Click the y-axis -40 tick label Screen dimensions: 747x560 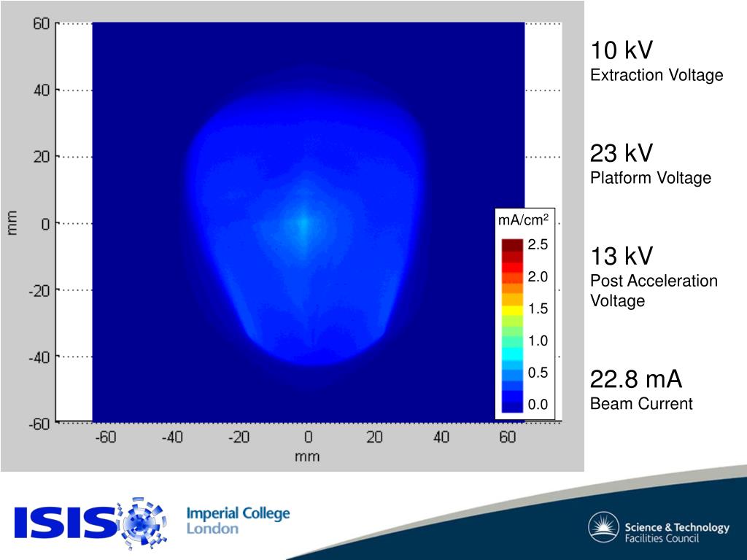click(39, 357)
